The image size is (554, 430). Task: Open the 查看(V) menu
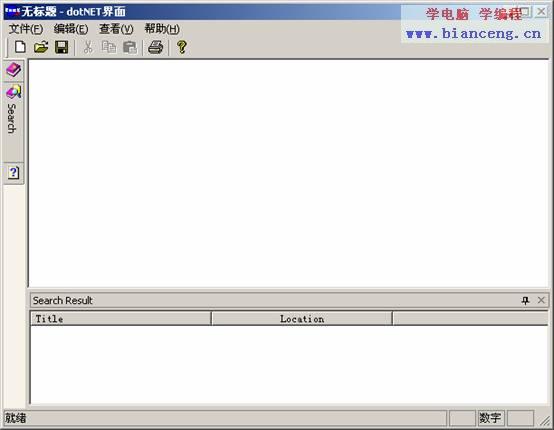(x=116, y=29)
